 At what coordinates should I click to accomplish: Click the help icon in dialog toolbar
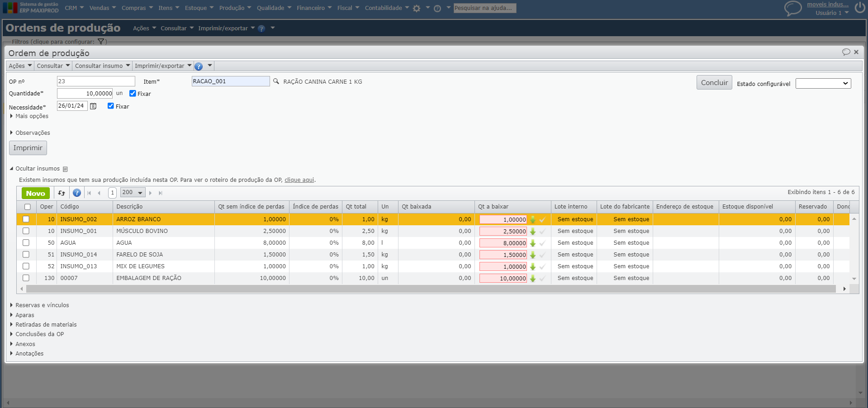pos(199,66)
